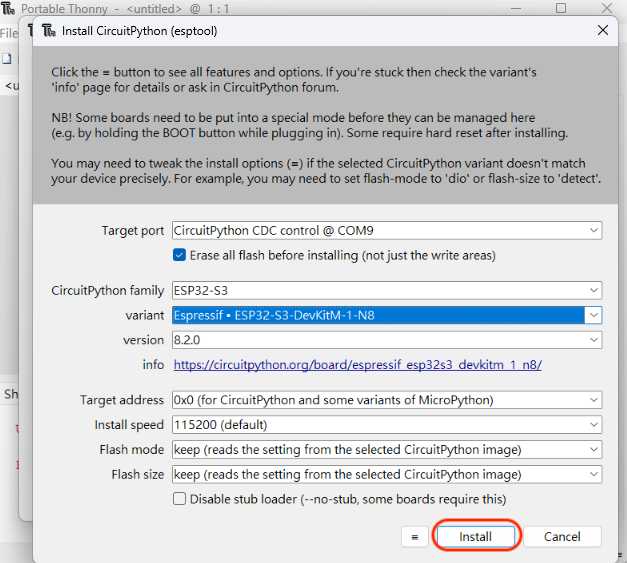Expand the Flash mode dropdown

pos(593,449)
